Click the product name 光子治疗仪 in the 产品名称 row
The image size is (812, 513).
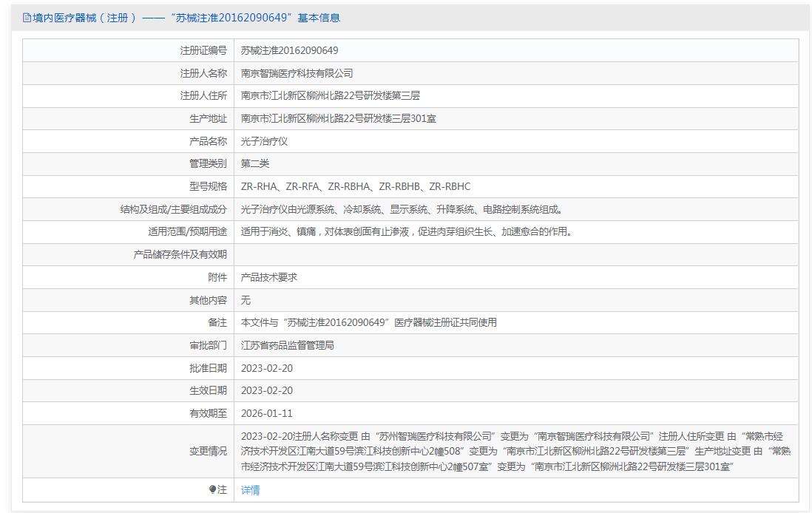coord(264,141)
